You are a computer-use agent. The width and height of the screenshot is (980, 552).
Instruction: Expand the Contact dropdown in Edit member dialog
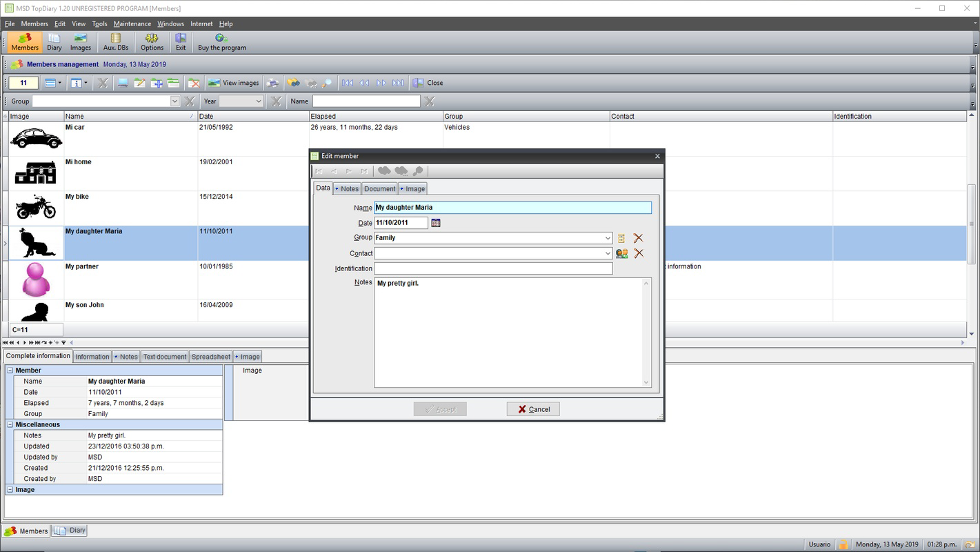[608, 253]
